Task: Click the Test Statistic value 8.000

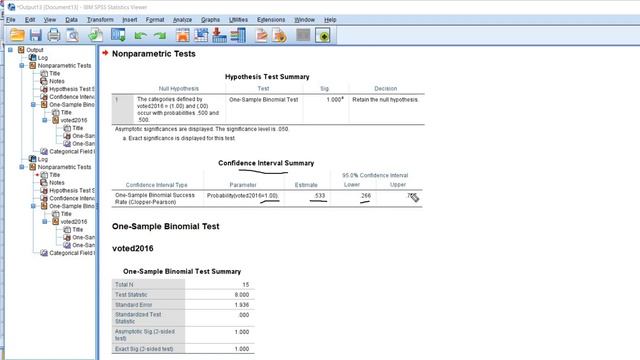Action: pos(242,295)
